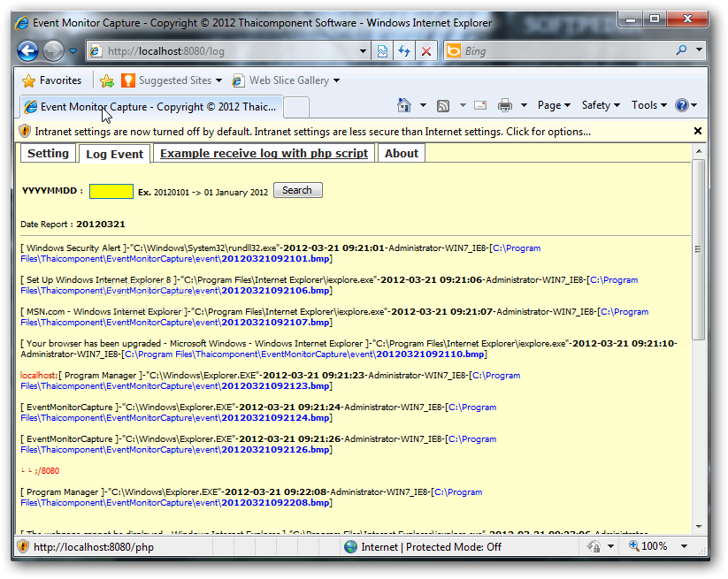Expand the Home button dropdown arrow

coord(423,105)
